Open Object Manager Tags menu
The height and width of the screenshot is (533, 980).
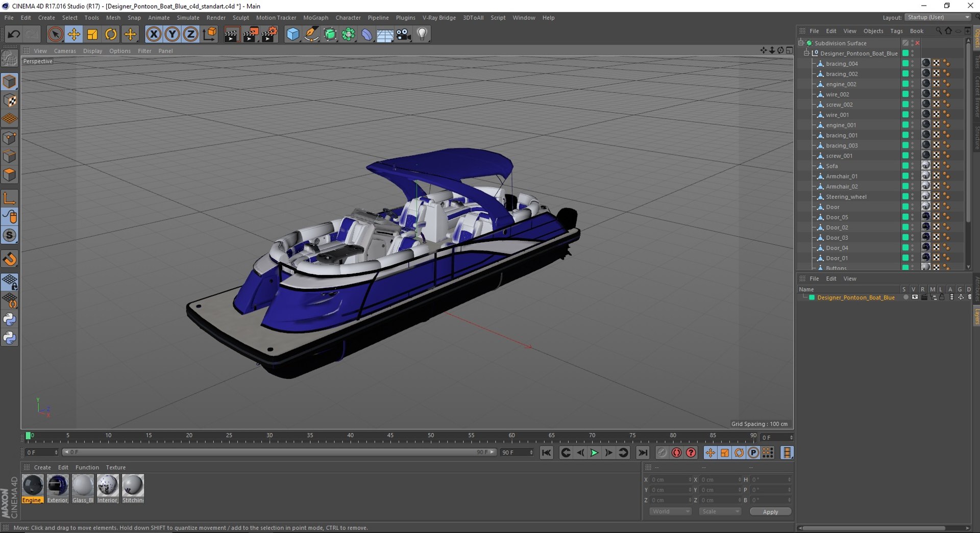point(896,31)
